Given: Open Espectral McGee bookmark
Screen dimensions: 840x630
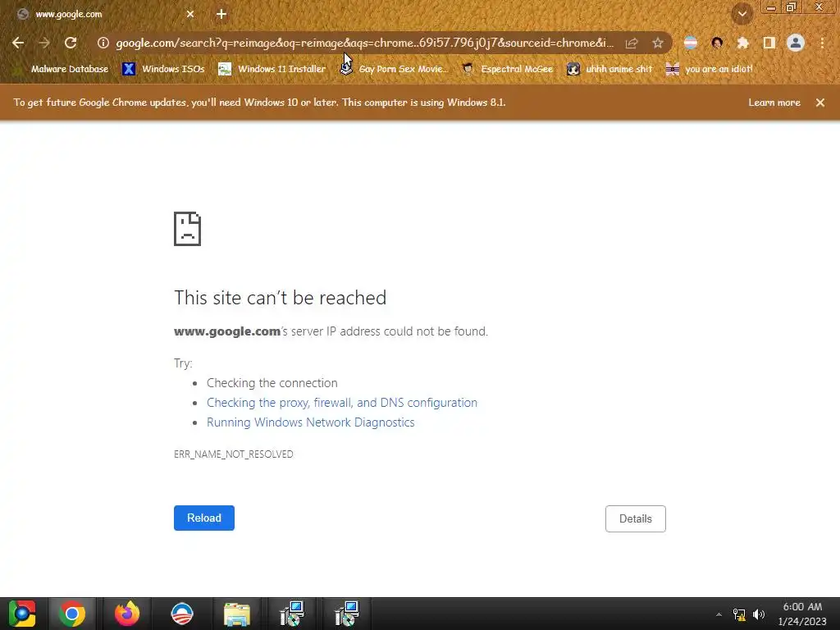Looking at the screenshot, I should pyautogui.click(x=507, y=69).
